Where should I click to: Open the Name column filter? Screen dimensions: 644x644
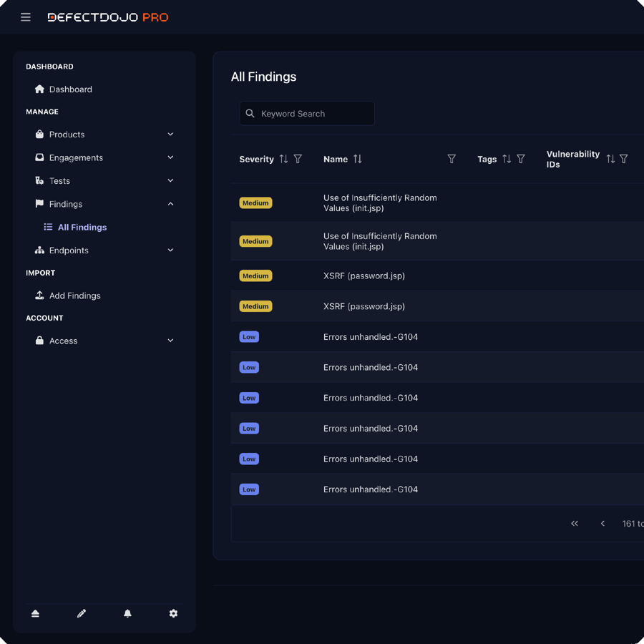[x=452, y=159]
